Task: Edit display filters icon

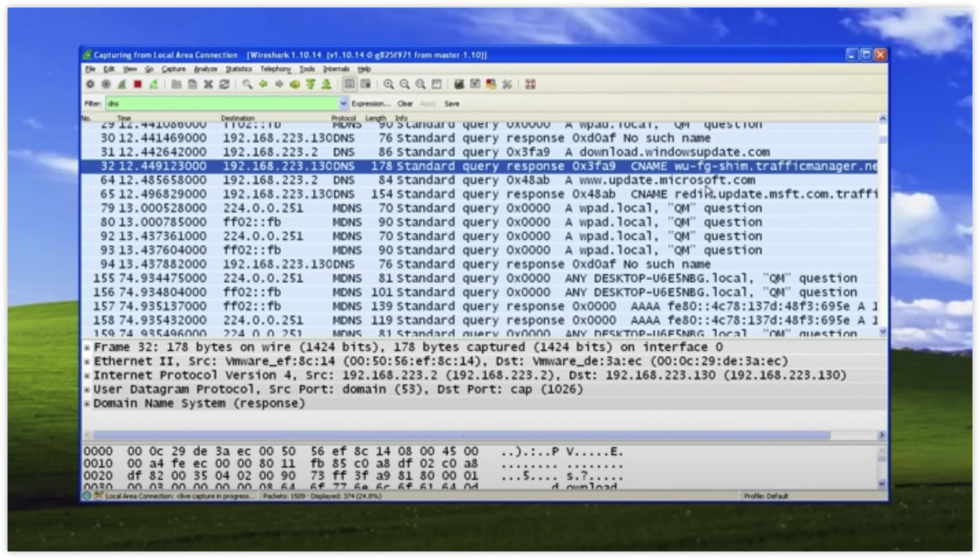Action: [475, 84]
